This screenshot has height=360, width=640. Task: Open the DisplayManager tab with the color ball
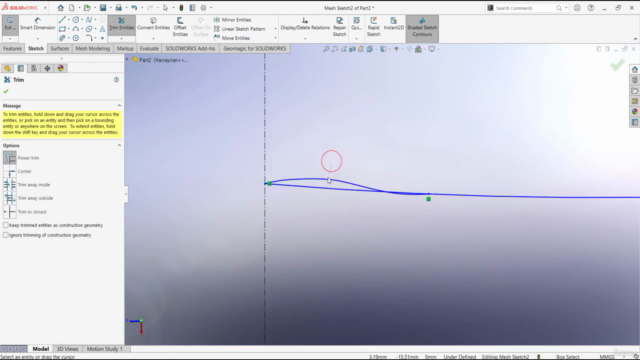[61, 68]
